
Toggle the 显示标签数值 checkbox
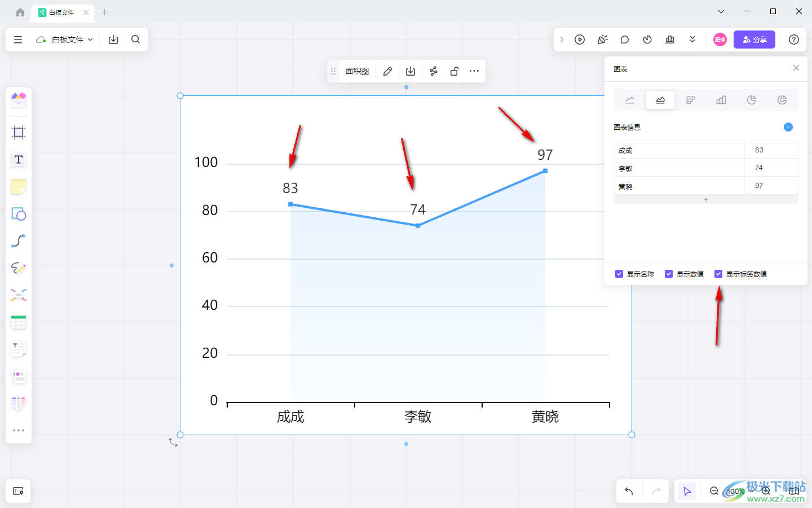(x=718, y=274)
